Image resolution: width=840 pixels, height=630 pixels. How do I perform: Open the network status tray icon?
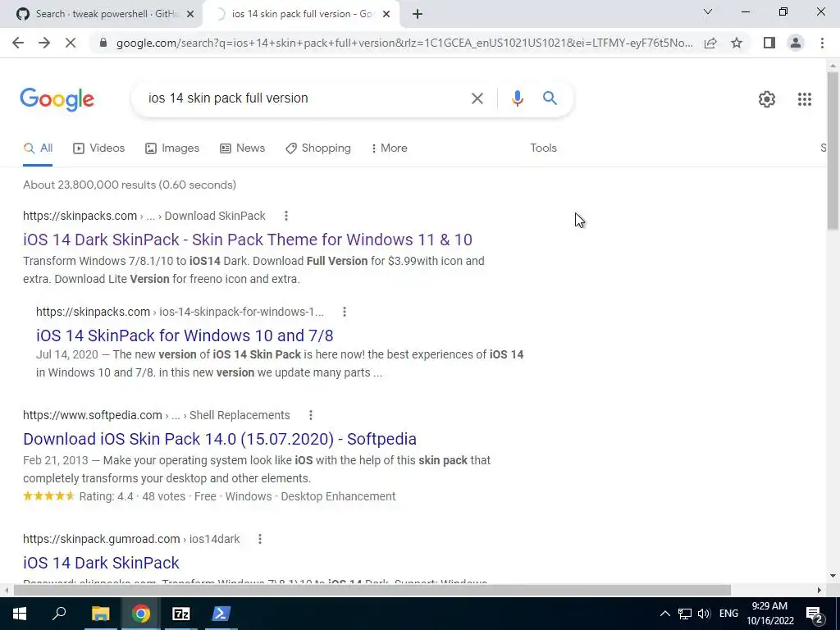685,614
